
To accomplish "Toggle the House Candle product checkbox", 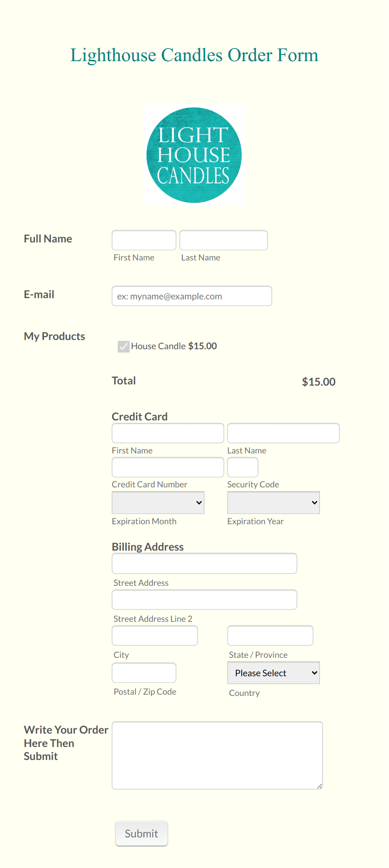I will click(x=123, y=346).
